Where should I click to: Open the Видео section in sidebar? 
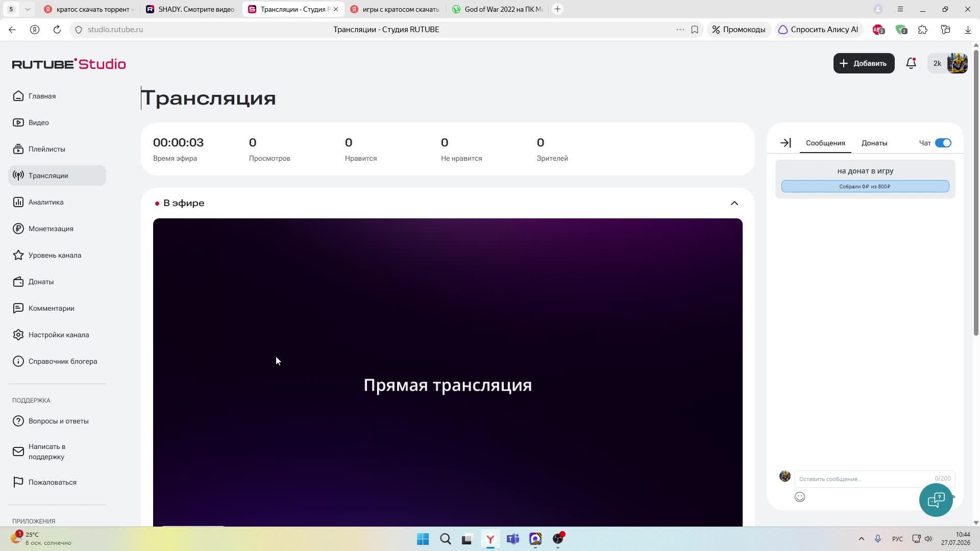coord(57,122)
